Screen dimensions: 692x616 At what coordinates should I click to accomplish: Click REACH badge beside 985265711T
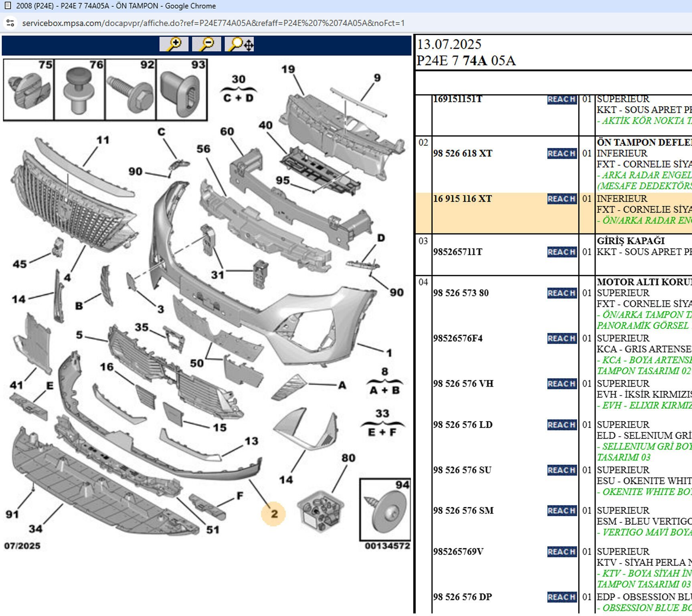pyautogui.click(x=561, y=252)
